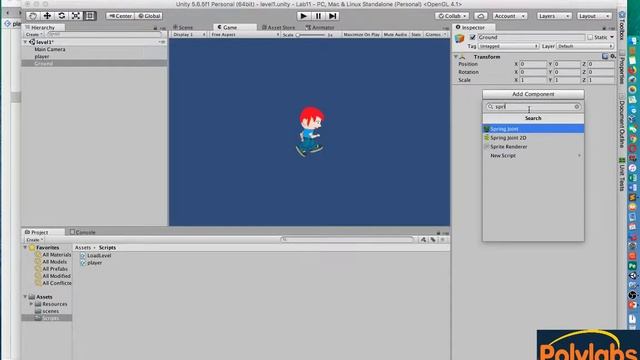Choose Sprite Renderer component

pyautogui.click(x=533, y=147)
